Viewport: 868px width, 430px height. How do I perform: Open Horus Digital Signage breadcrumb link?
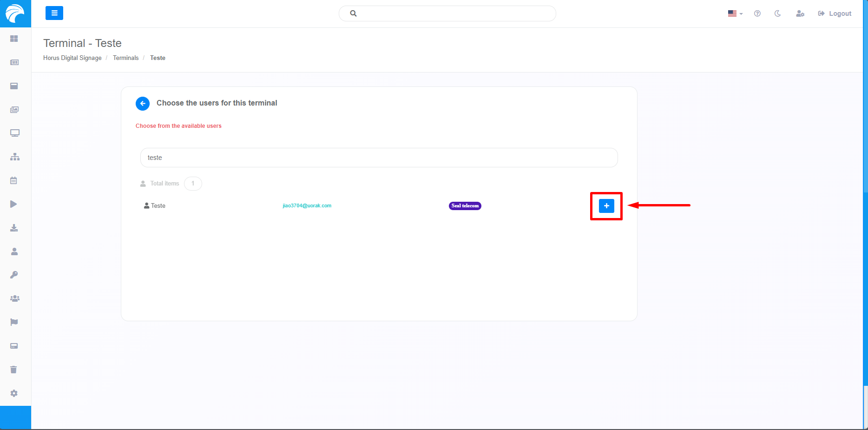(x=72, y=58)
